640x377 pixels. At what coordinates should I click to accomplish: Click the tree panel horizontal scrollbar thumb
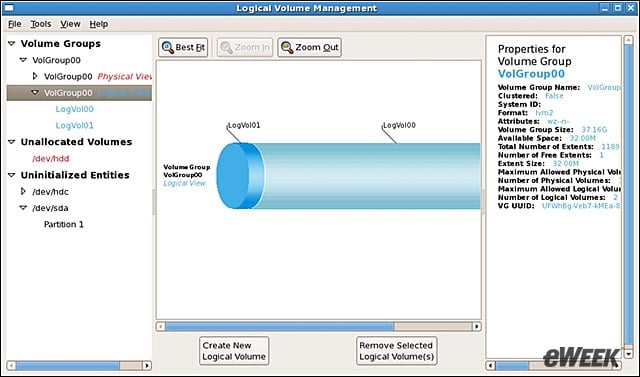tap(68, 366)
